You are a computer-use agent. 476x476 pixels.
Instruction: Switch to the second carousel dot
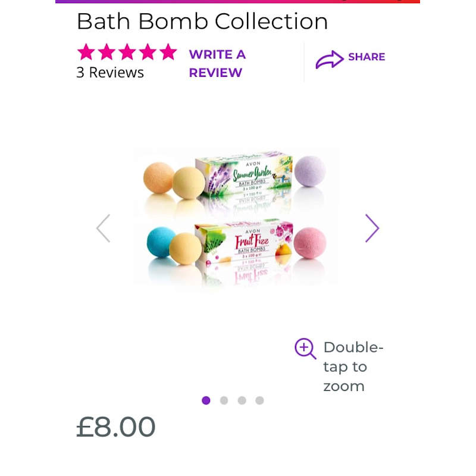tap(224, 400)
